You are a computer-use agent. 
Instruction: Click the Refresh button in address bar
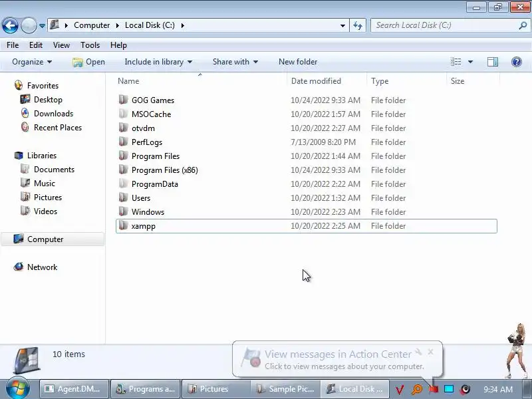coord(358,25)
